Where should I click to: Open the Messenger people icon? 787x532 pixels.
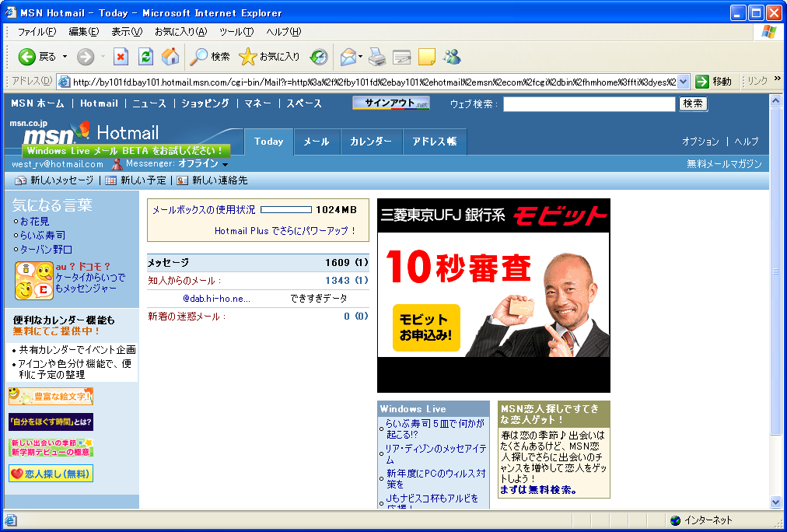(452, 57)
